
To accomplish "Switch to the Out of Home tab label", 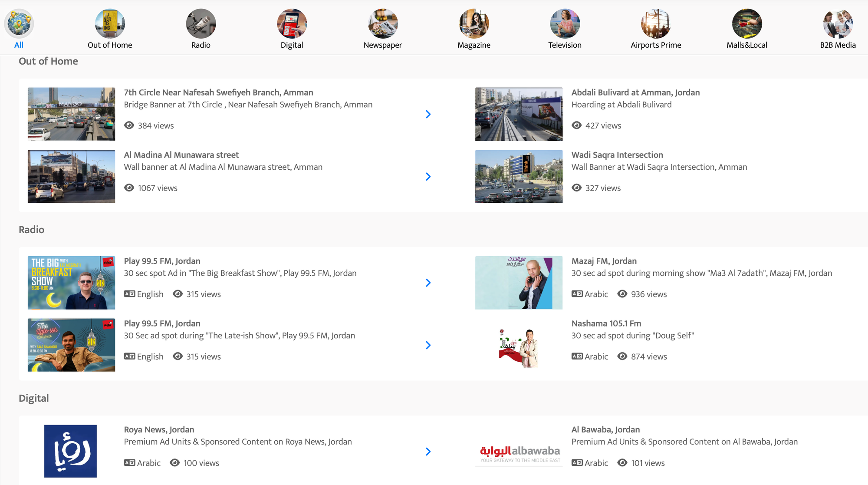I will click(x=110, y=45).
